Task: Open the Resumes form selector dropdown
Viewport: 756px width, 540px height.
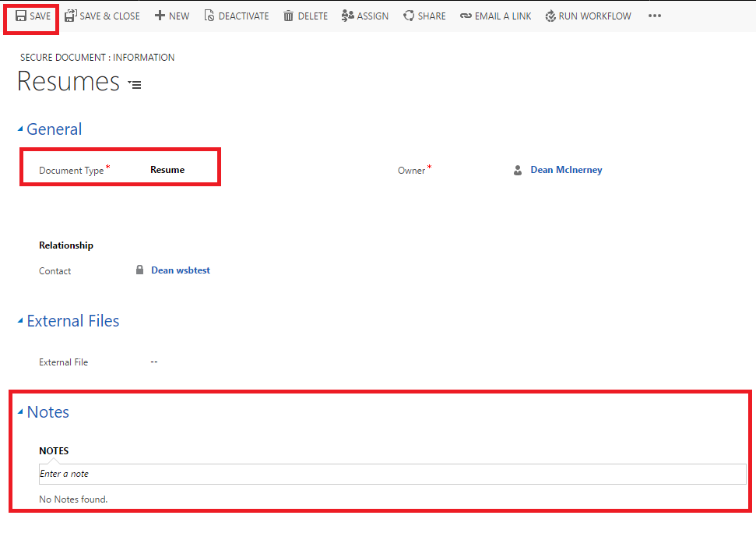Action: pyautogui.click(x=135, y=84)
